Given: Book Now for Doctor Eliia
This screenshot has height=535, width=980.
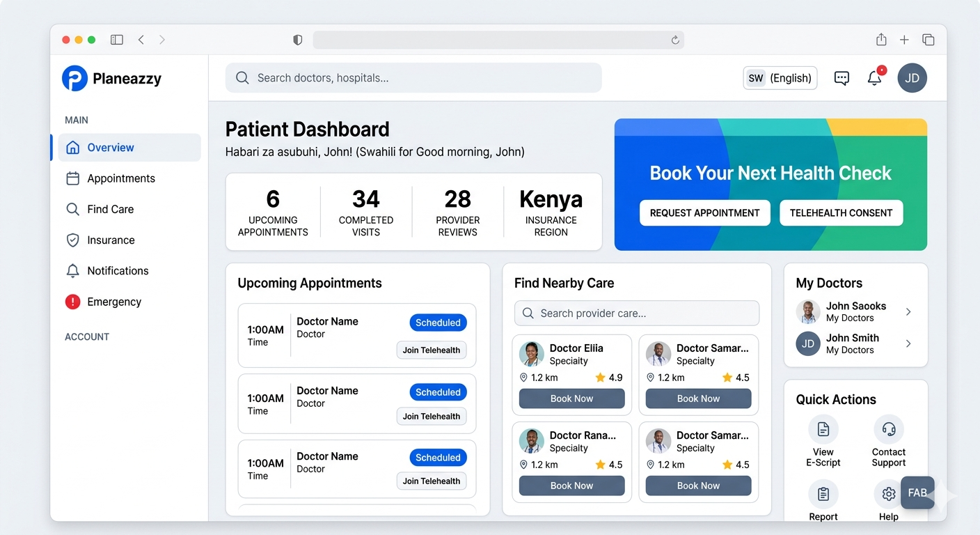Looking at the screenshot, I should tap(571, 398).
